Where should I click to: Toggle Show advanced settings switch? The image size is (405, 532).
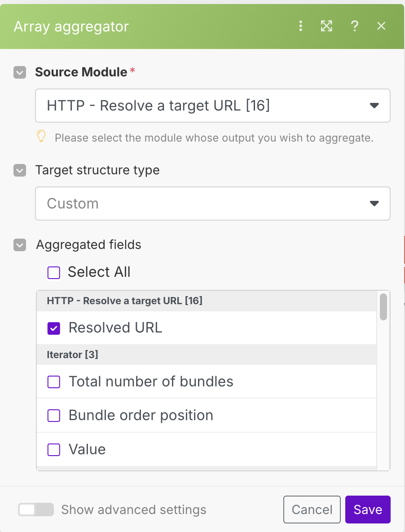[35, 510]
